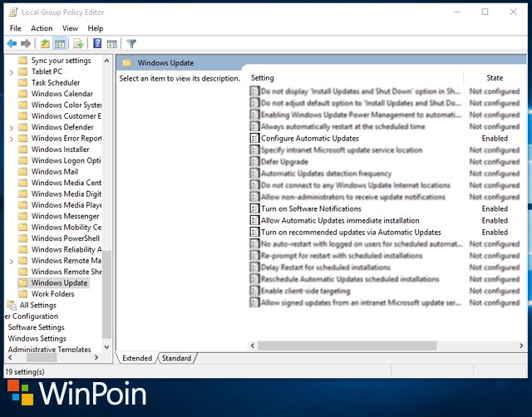Click the Up one level folder icon
Image resolution: width=532 pixels, height=417 pixels.
45,43
